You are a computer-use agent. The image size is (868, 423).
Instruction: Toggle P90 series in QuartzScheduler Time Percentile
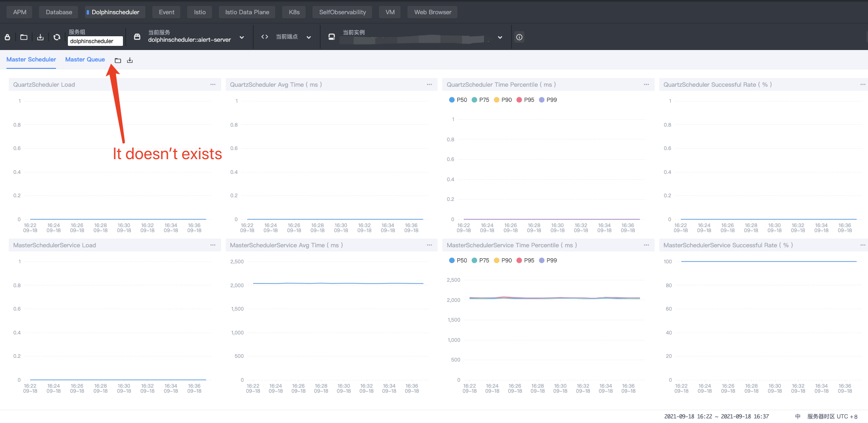tap(503, 100)
